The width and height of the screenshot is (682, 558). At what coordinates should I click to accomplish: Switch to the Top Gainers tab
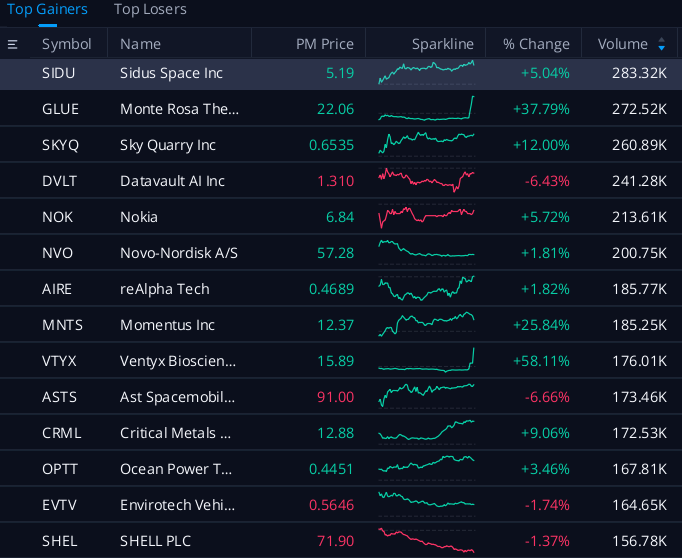47,9
